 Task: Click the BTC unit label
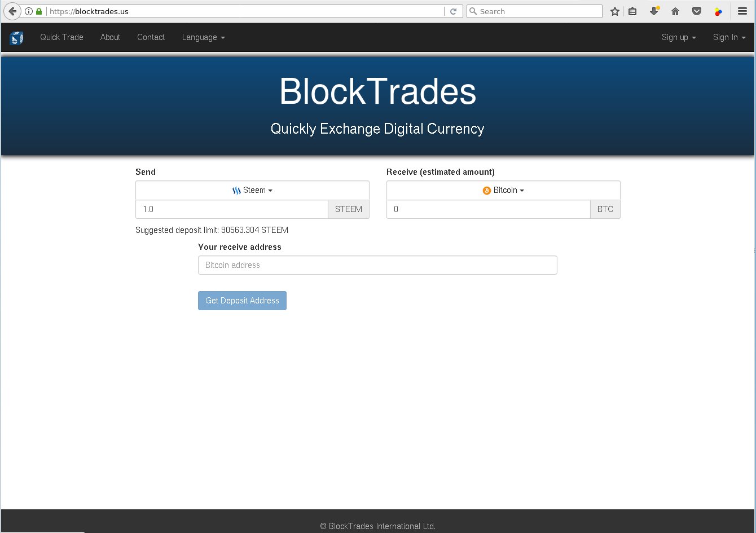[605, 209]
